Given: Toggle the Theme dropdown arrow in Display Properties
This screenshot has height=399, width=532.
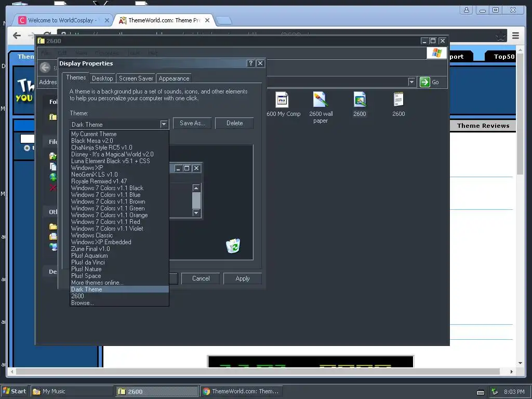Looking at the screenshot, I should [164, 124].
